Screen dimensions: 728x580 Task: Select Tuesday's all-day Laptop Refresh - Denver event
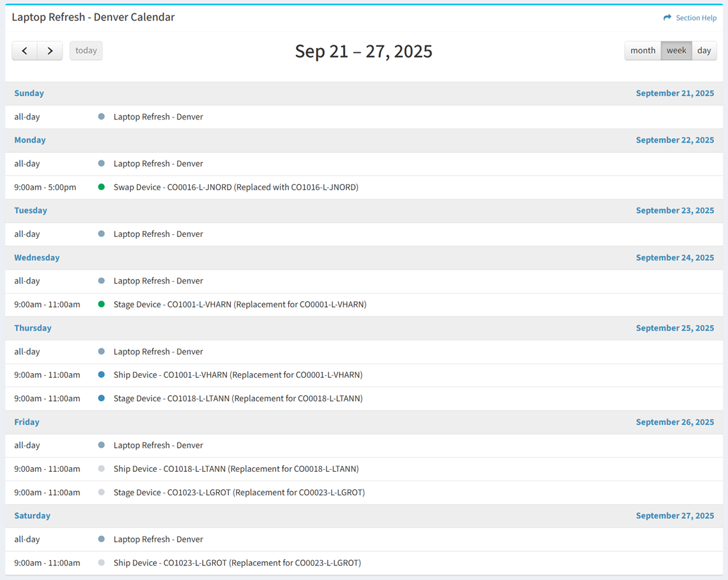[158, 234]
